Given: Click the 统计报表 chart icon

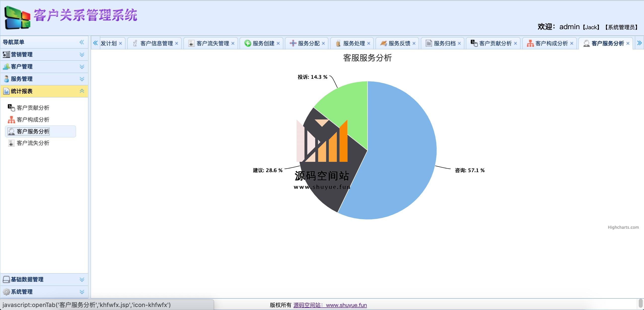Looking at the screenshot, I should click(x=6, y=91).
